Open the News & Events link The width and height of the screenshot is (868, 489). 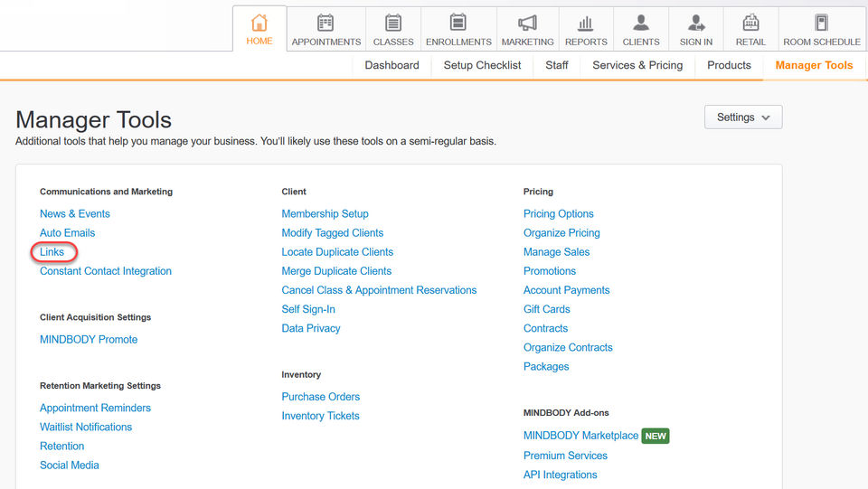(75, 213)
